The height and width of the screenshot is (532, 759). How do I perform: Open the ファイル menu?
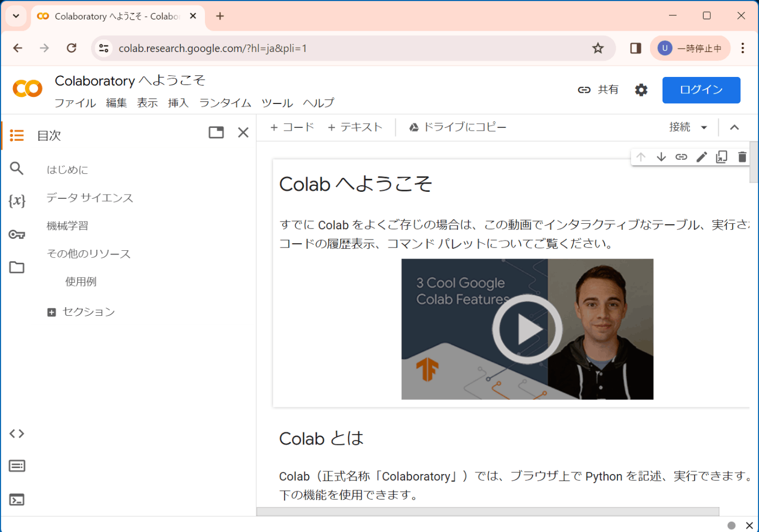[x=75, y=103]
